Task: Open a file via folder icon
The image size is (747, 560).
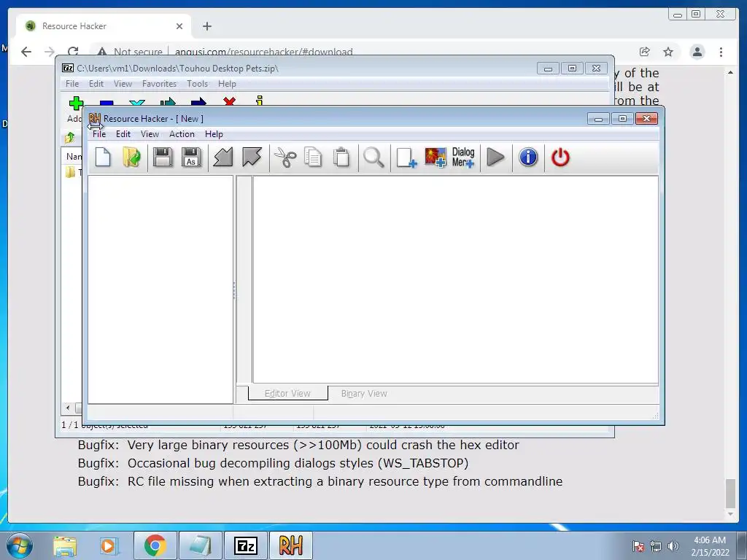Action: pyautogui.click(x=131, y=157)
